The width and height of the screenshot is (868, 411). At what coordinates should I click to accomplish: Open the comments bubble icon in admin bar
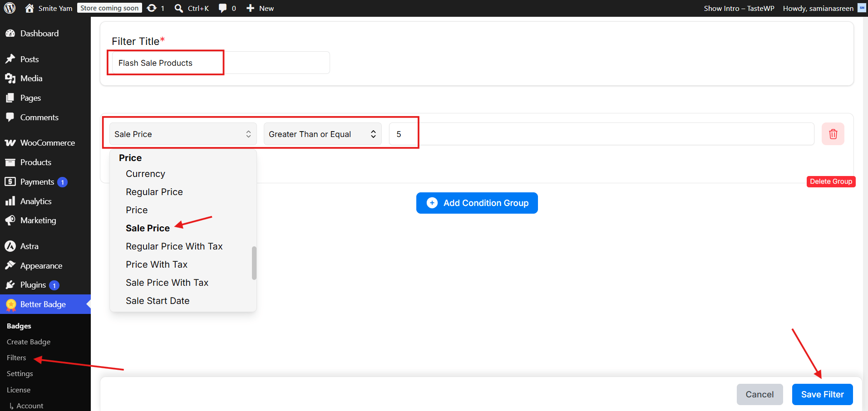click(222, 8)
